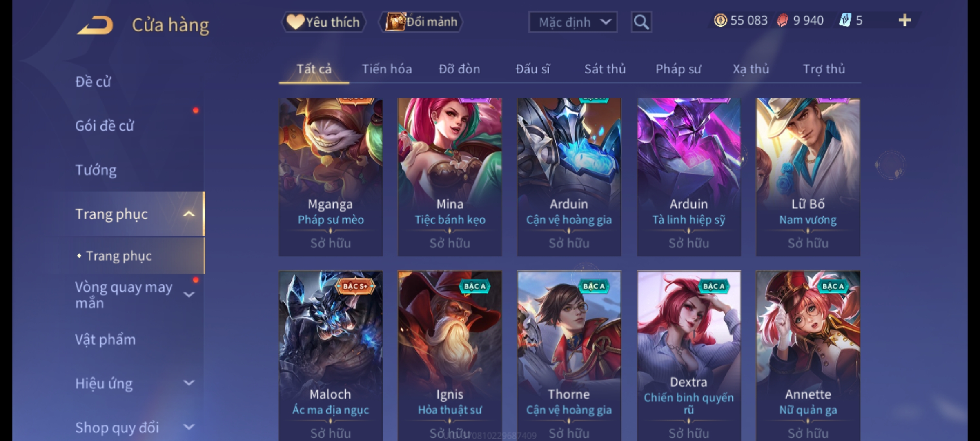Image resolution: width=980 pixels, height=441 pixels.
Task: Open the Gói đề cử sidebar item
Action: [105, 126]
